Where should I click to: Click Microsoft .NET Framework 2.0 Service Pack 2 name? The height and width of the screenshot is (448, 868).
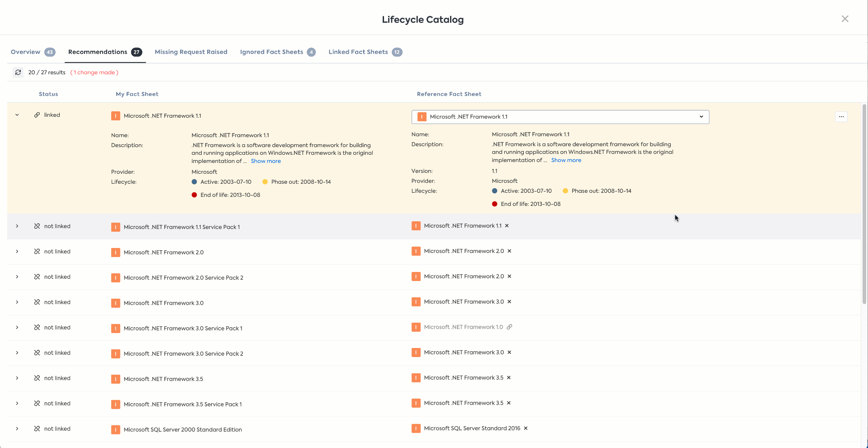(x=184, y=278)
